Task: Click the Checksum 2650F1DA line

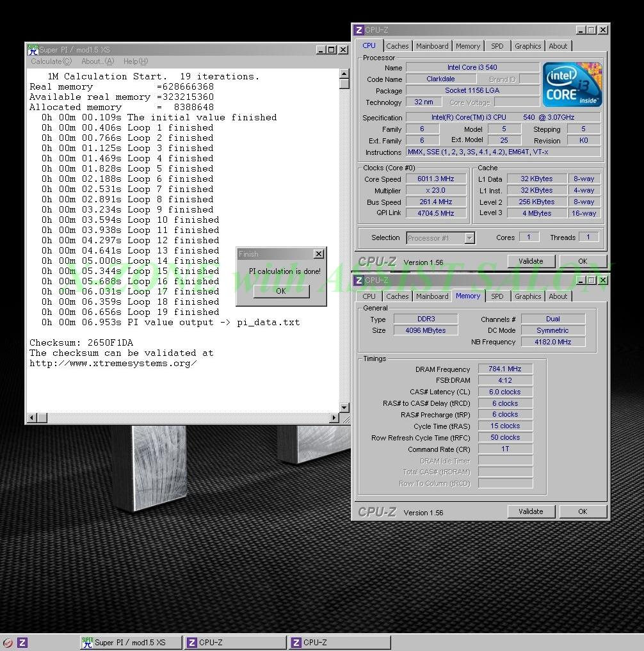Action: point(81,343)
